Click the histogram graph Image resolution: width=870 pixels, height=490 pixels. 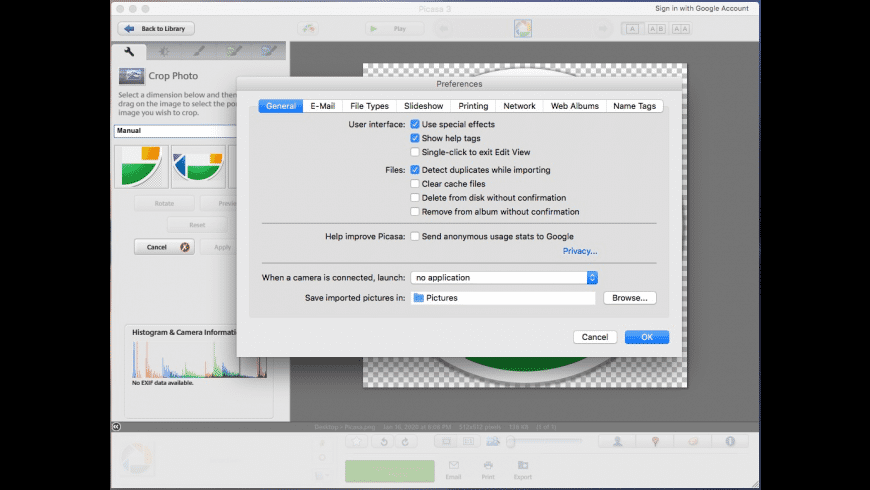coord(199,360)
